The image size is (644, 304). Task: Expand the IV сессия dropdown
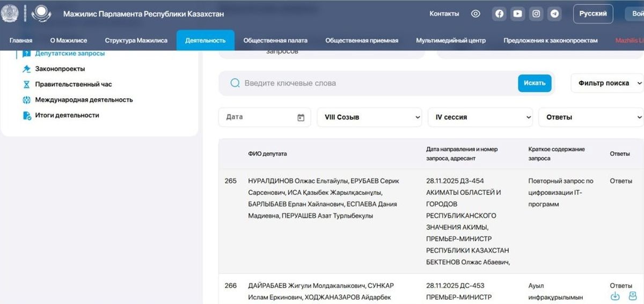coord(480,117)
